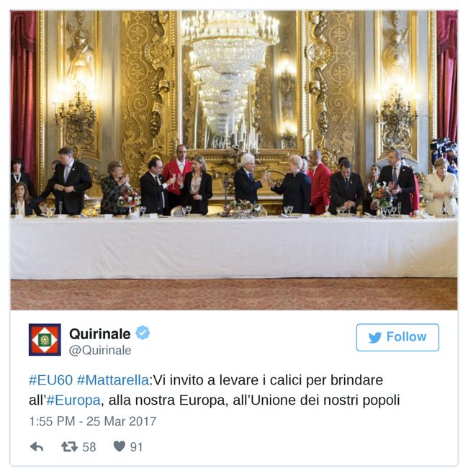Click the Twitter bird icon in Follow

coord(375,337)
